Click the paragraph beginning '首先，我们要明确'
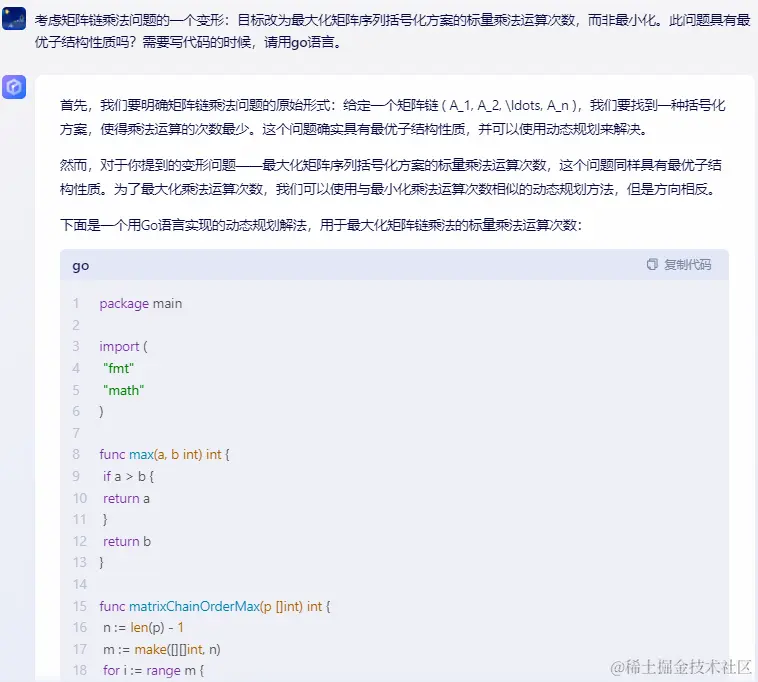 (x=393, y=117)
